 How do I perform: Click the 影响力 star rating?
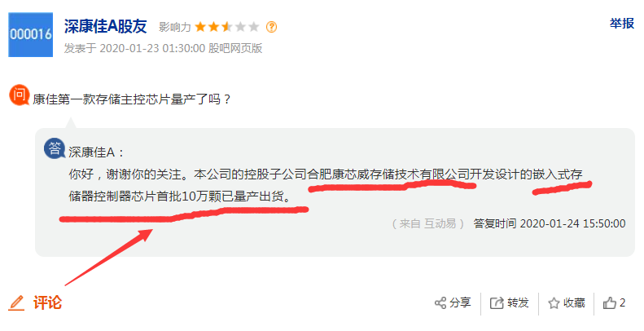pos(227,27)
